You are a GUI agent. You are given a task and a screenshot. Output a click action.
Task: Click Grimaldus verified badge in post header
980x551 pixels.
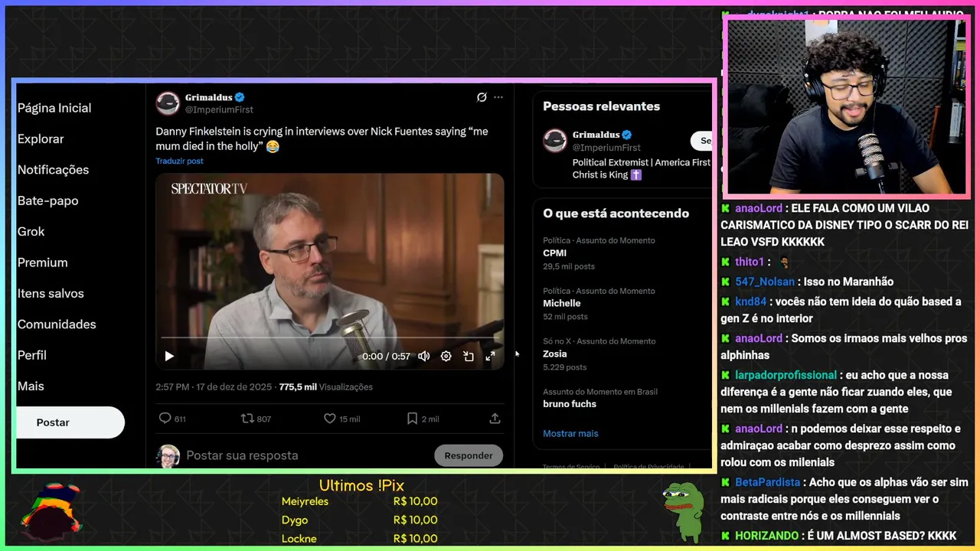pyautogui.click(x=240, y=97)
